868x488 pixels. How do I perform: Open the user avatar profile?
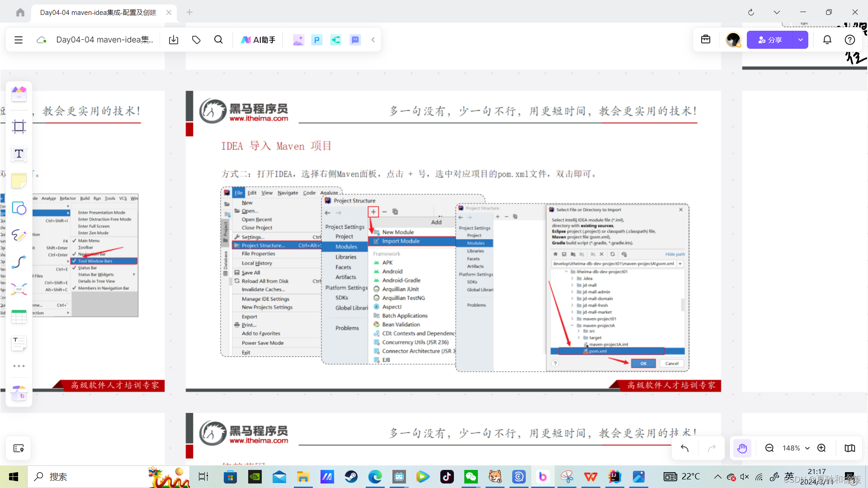click(733, 40)
